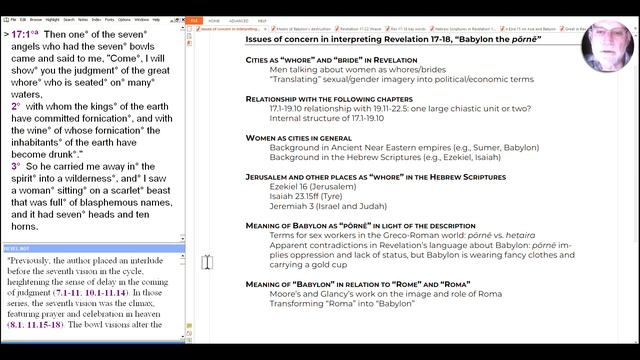Click the line 'Ezekiel 16 (Jerusalem)'
This screenshot has width=640, height=360.
(313, 187)
